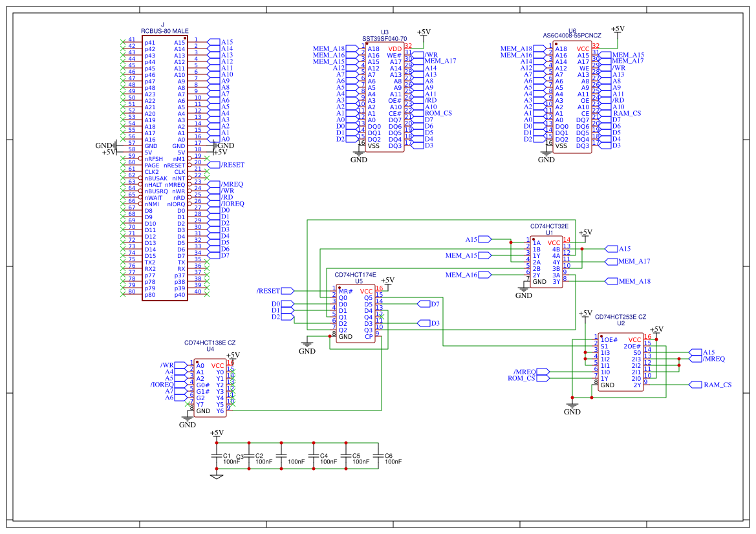Click the GND symbol below U5
756x534 pixels.
click(307, 347)
